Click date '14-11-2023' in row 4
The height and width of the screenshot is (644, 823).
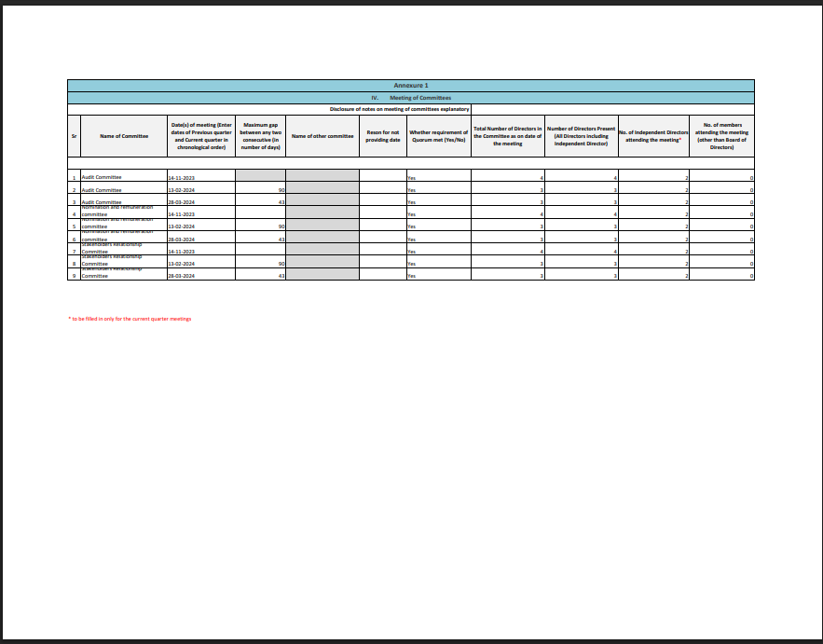pos(181,214)
